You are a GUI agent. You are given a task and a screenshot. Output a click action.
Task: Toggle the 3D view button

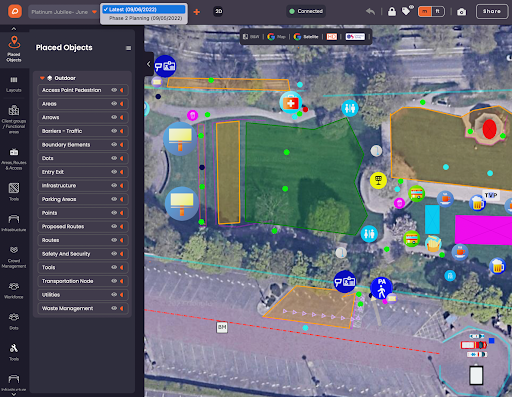point(218,11)
